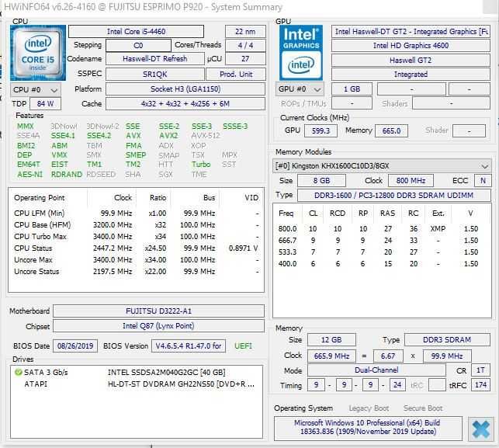Click the BIOS Date 08/26/2019 field
499x448 pixels.
(75, 346)
